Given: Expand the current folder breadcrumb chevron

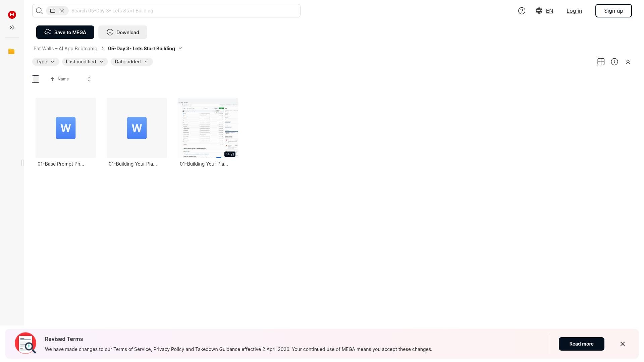Looking at the screenshot, I should (x=180, y=49).
